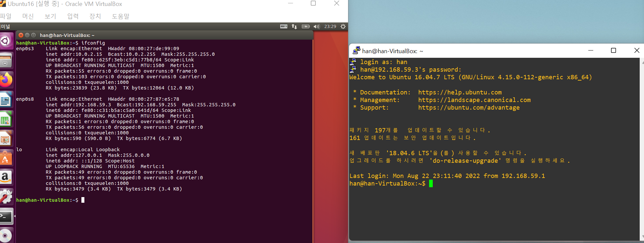This screenshot has height=243, width=644.
Task: Launch Firefox from the Ubuntu launcher
Action: (6, 80)
